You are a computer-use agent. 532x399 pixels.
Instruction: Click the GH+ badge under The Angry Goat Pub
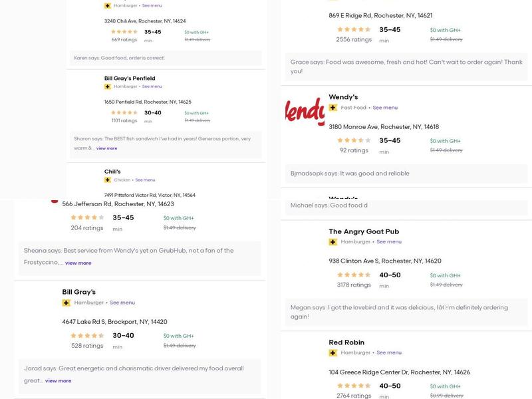333,242
